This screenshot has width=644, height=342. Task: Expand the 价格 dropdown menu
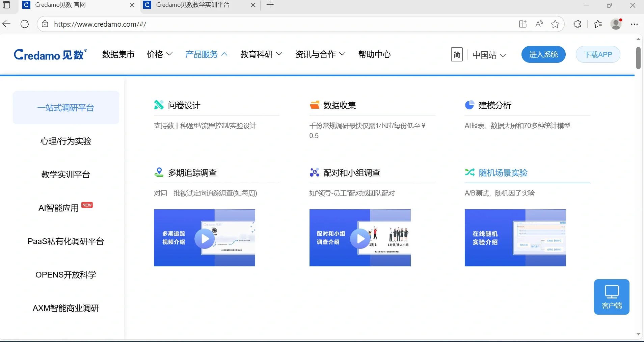click(160, 54)
